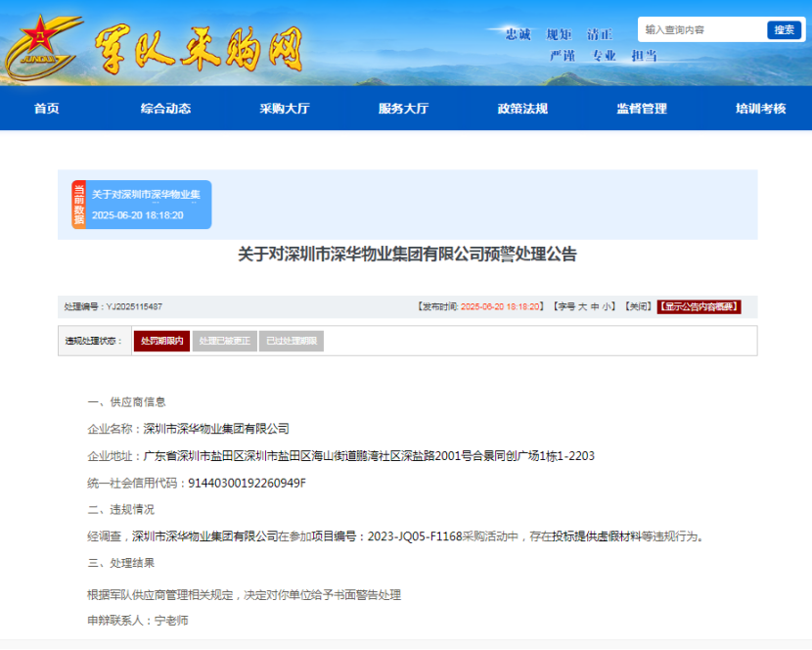Viewport: 812px width, 650px height.
Task: Click the credit code 91440300192260949F
Action: click(x=247, y=483)
